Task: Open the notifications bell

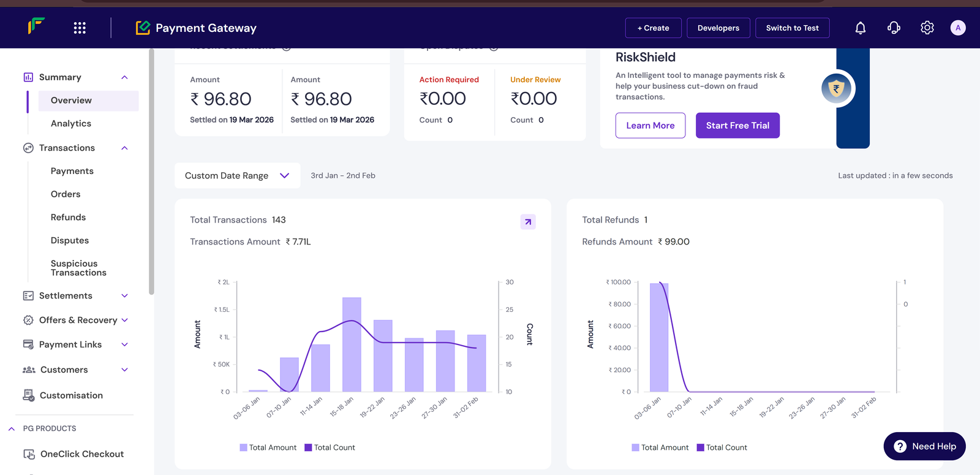Action: 861,28
